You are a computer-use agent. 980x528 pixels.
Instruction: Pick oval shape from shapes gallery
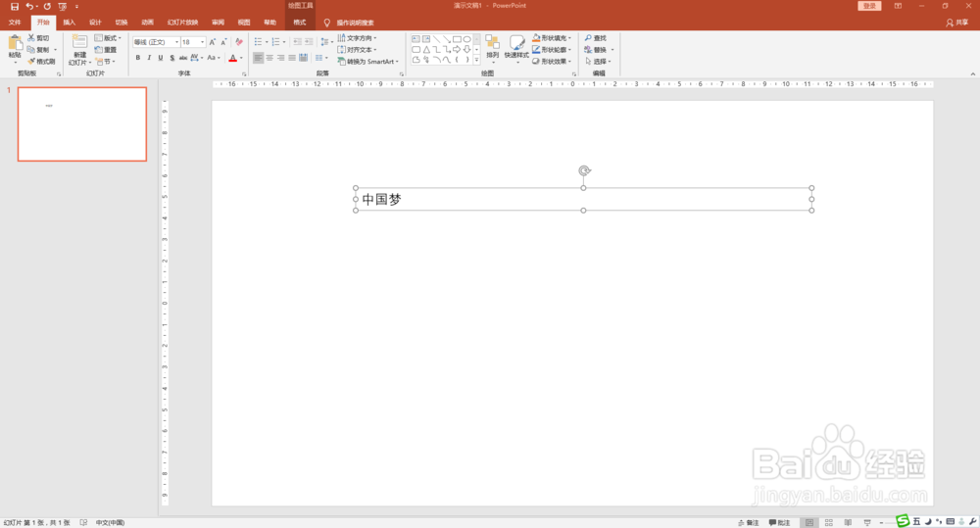coord(466,39)
